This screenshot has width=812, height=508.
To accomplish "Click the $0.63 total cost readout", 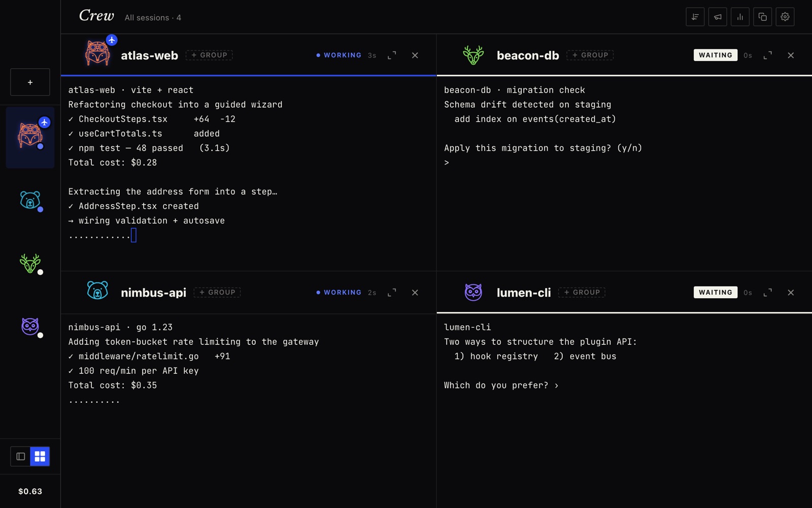I will point(30,491).
